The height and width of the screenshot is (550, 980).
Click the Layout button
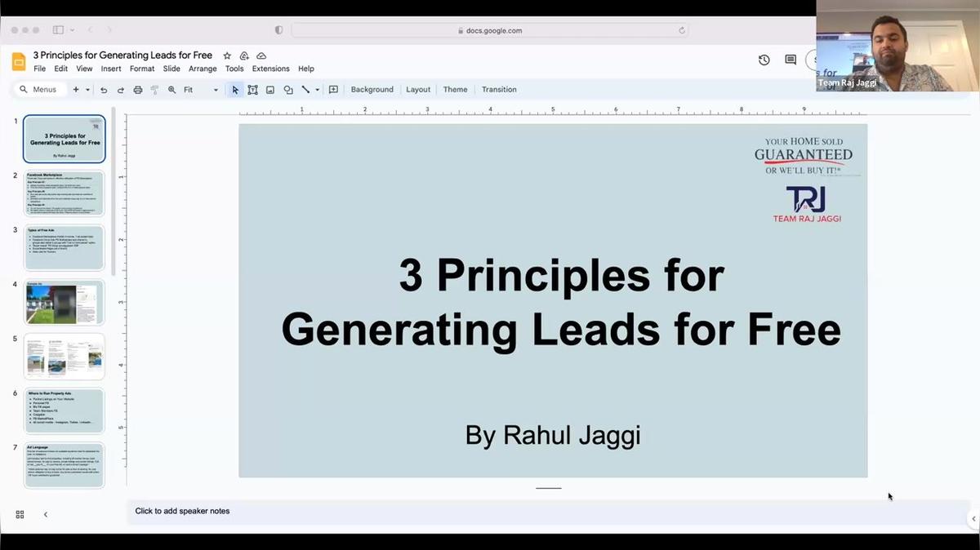coord(418,90)
